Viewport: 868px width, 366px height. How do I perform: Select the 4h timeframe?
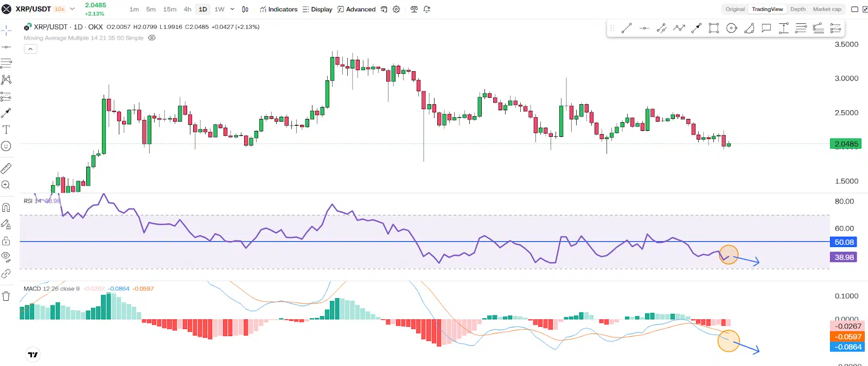[187, 9]
